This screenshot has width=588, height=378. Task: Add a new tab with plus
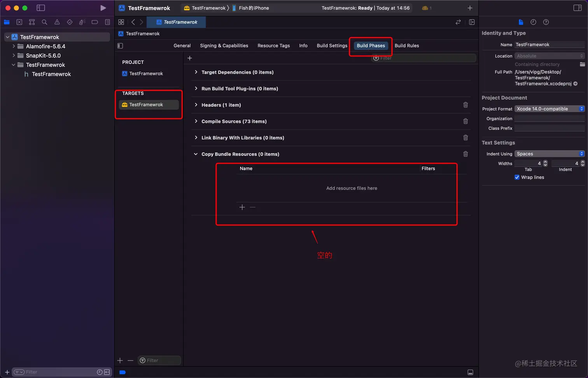[470, 8]
